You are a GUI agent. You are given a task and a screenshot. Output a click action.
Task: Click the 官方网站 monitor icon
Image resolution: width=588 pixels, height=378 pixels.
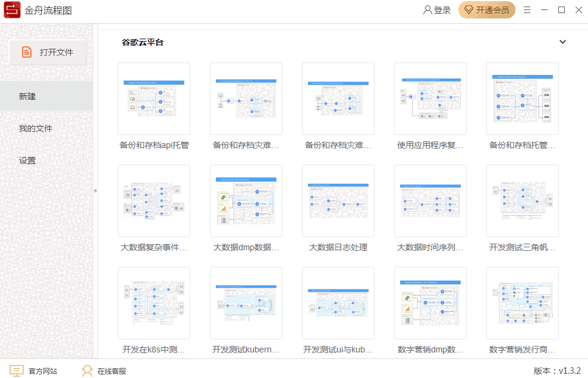pyautogui.click(x=17, y=371)
